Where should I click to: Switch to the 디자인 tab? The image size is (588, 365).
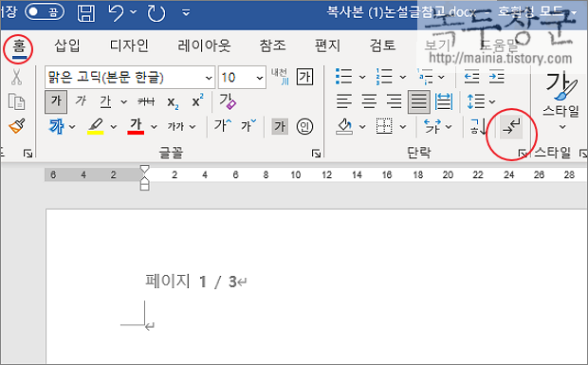129,46
